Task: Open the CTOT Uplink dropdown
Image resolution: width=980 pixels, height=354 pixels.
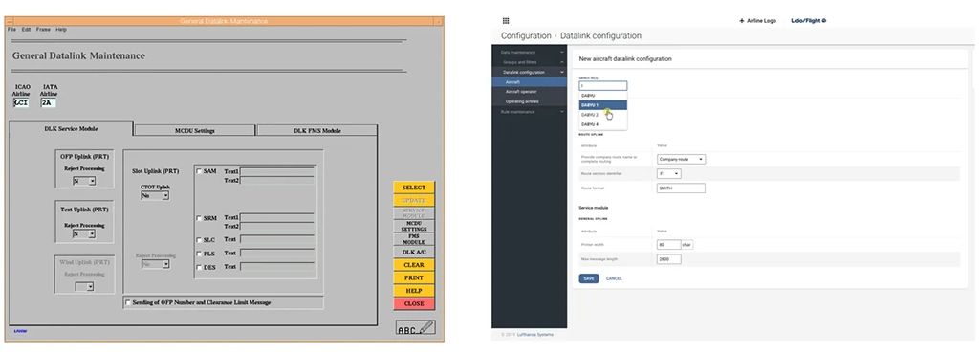Action: tap(155, 196)
